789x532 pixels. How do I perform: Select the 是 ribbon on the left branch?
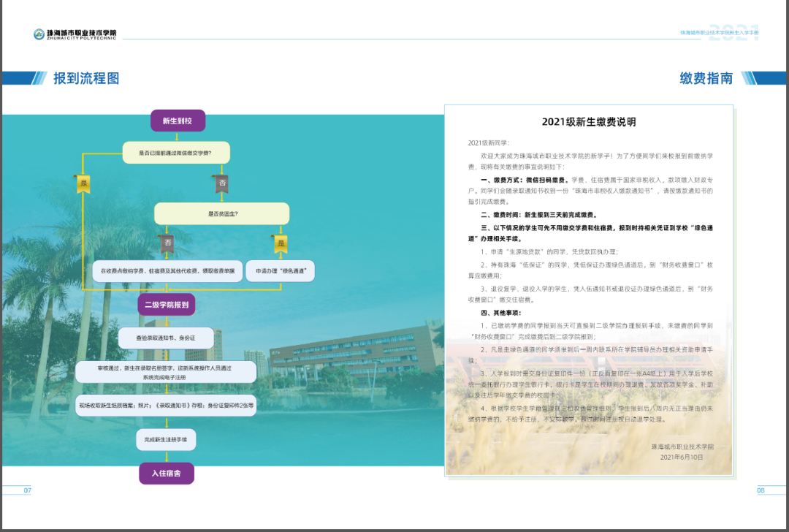pyautogui.click(x=83, y=183)
